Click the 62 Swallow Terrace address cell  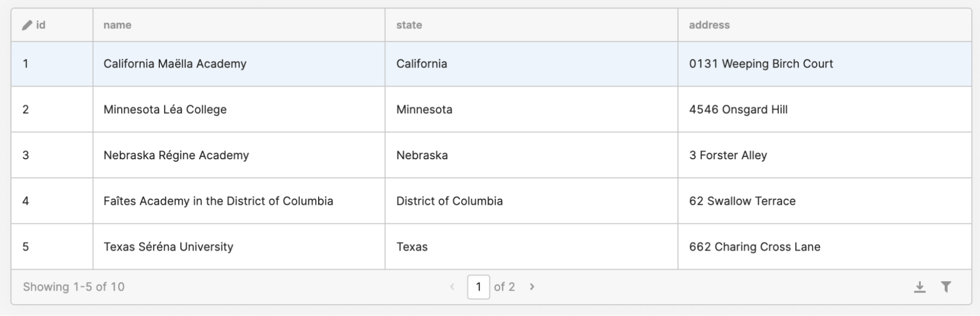pos(742,201)
